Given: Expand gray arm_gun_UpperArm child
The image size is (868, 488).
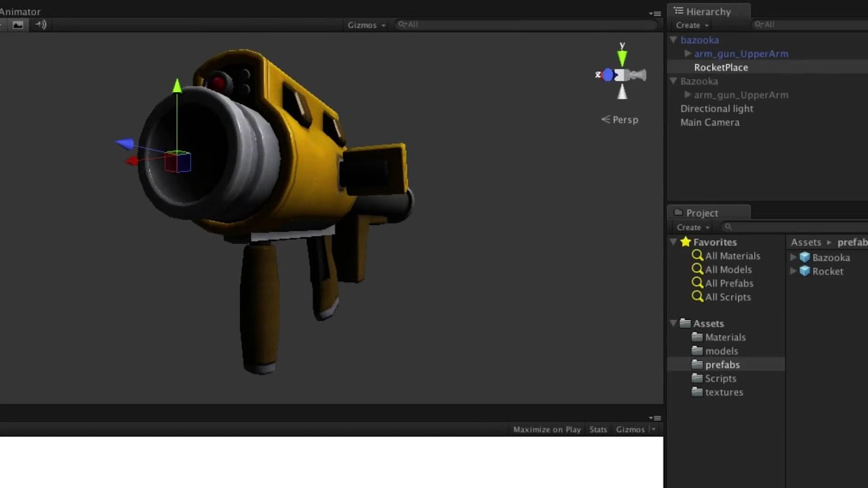Looking at the screenshot, I should tap(688, 95).
